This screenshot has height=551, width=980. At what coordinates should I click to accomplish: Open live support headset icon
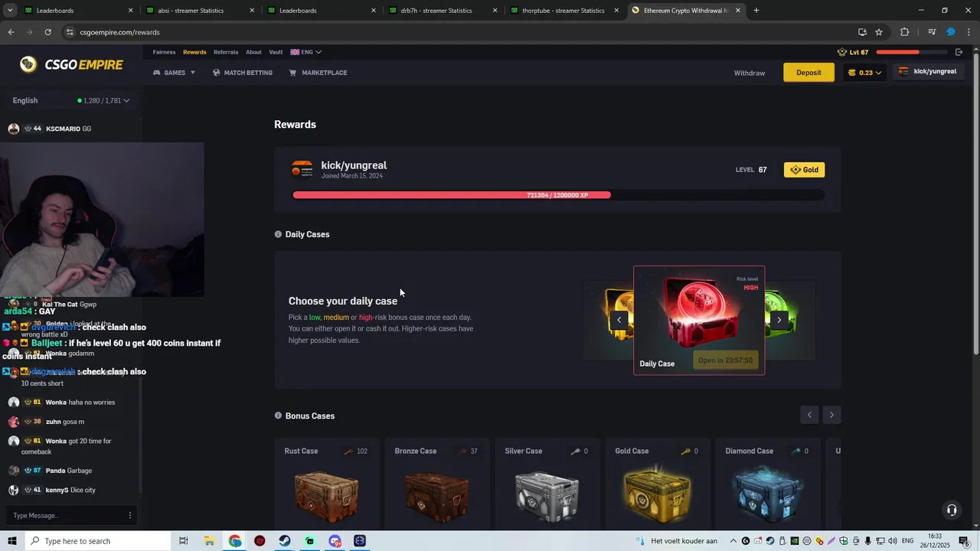[951, 510]
